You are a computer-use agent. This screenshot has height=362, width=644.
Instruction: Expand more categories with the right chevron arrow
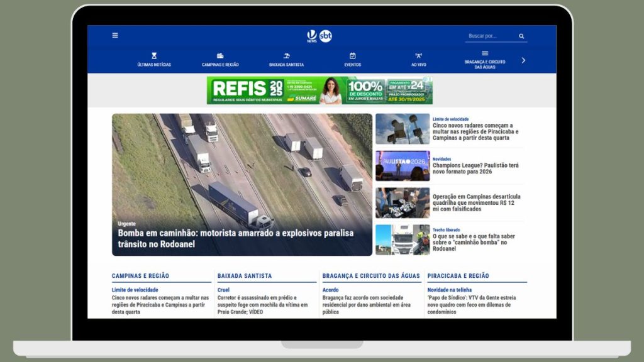[x=522, y=61]
